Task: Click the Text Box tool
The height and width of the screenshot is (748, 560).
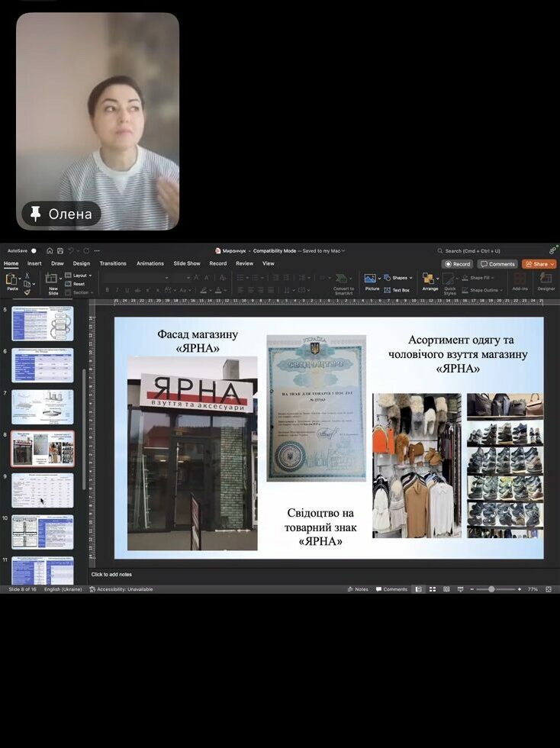Action: (x=397, y=290)
